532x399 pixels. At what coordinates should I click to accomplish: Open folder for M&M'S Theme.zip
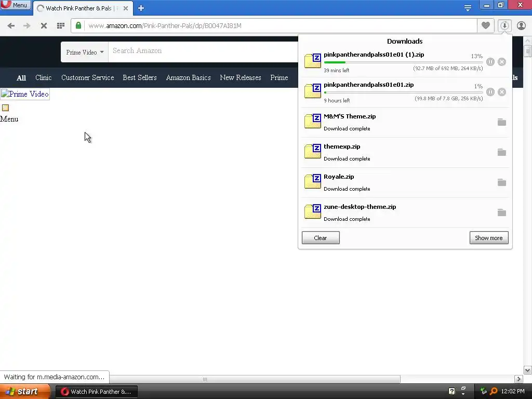502,122
